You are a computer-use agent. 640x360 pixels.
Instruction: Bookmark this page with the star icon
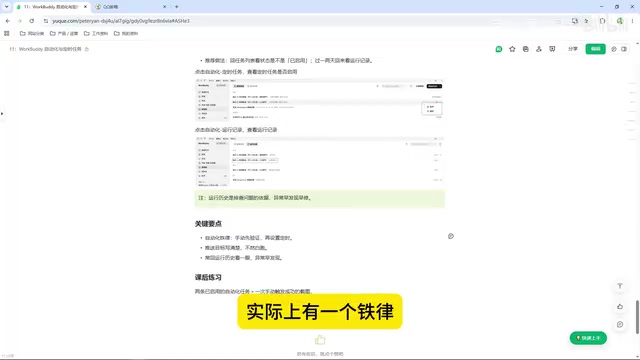click(587, 21)
